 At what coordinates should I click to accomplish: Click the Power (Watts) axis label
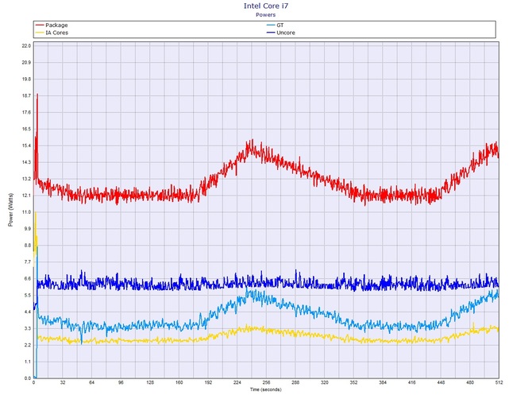[x=11, y=210]
